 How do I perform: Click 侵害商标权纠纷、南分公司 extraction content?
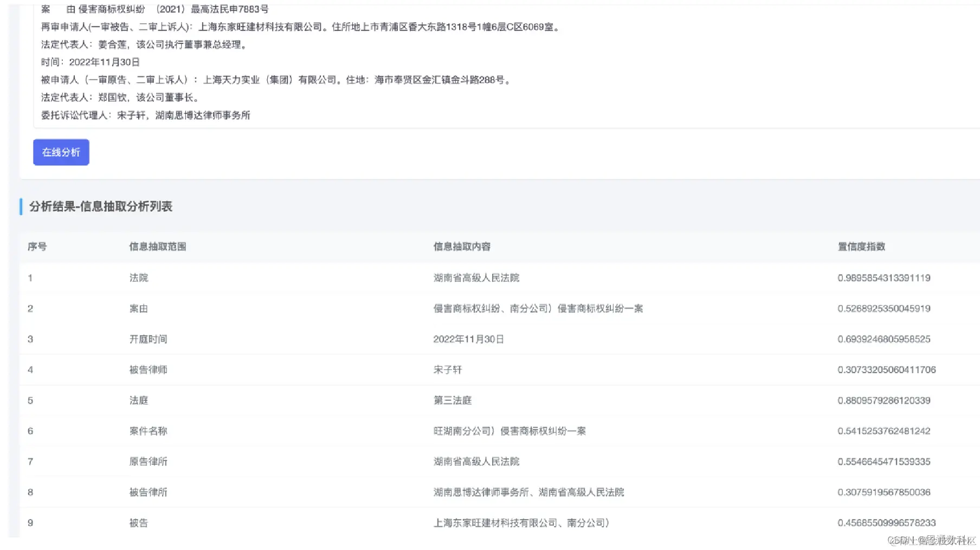(x=538, y=309)
